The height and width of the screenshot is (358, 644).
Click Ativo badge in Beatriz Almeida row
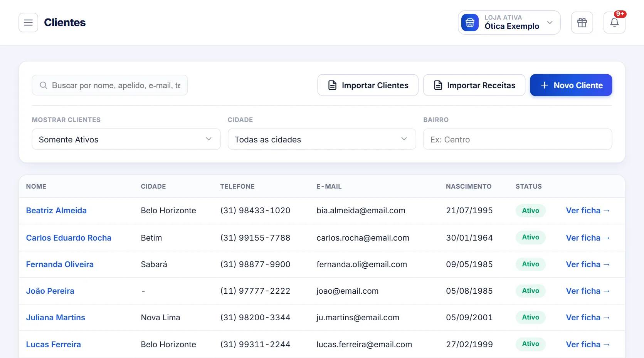pos(531,211)
